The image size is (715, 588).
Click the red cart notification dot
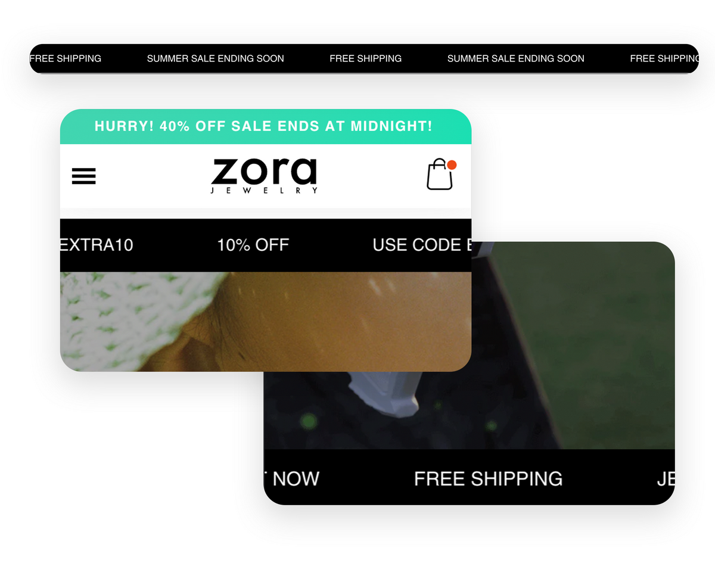pyautogui.click(x=452, y=165)
